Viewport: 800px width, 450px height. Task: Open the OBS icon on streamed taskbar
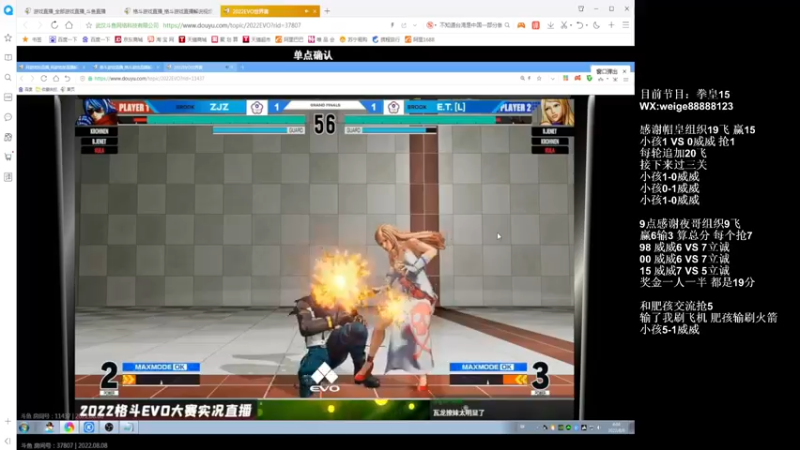coord(109,428)
